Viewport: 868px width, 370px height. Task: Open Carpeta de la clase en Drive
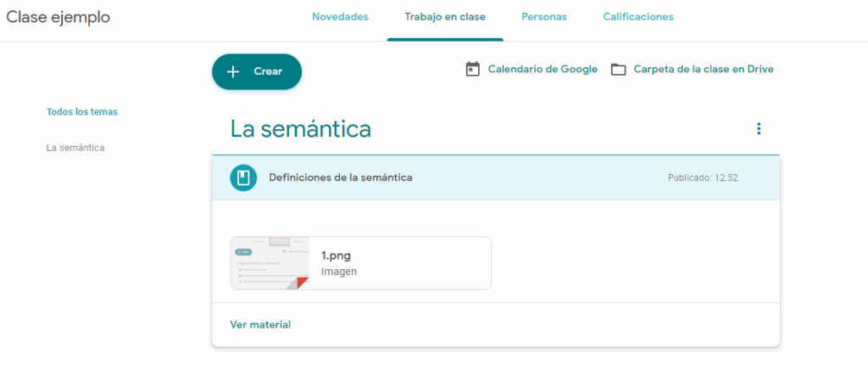click(x=703, y=70)
